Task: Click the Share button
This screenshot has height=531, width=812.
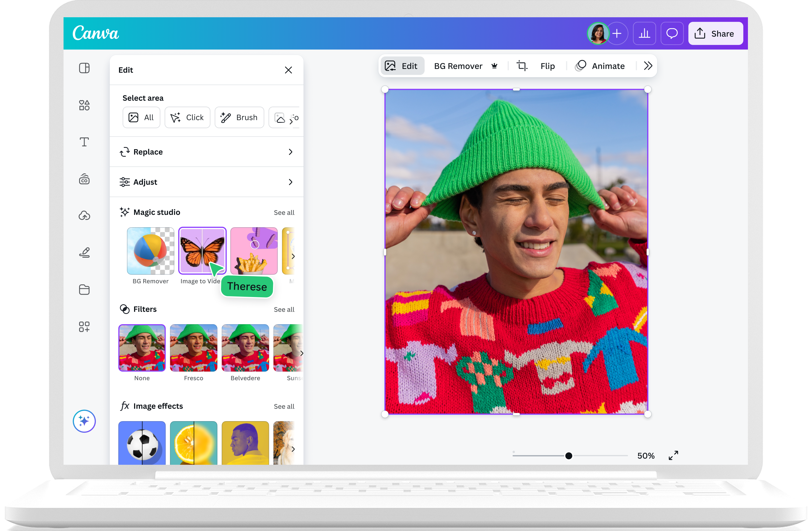Action: coord(715,33)
